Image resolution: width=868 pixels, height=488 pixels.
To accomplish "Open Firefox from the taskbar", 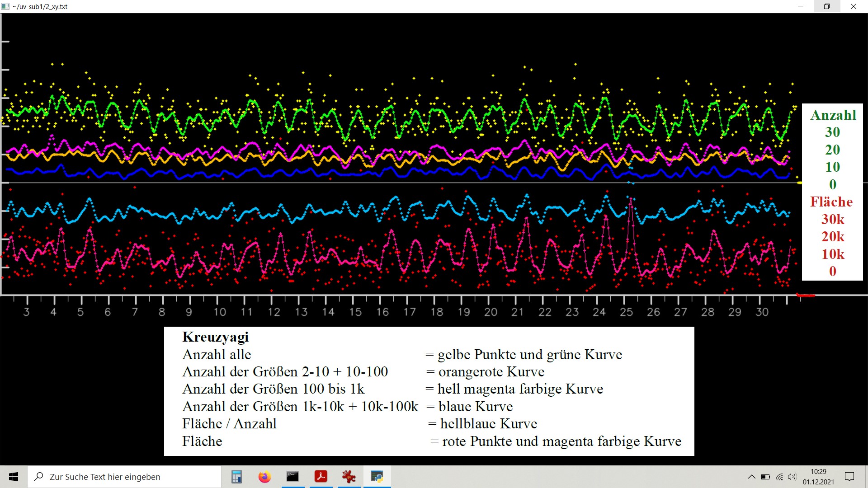I will click(264, 477).
